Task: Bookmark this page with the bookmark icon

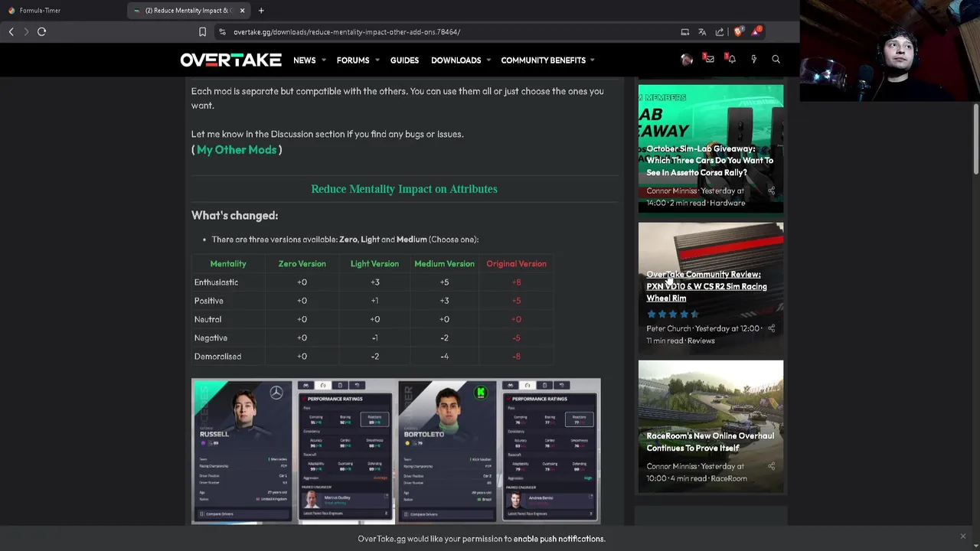Action: pos(202,32)
